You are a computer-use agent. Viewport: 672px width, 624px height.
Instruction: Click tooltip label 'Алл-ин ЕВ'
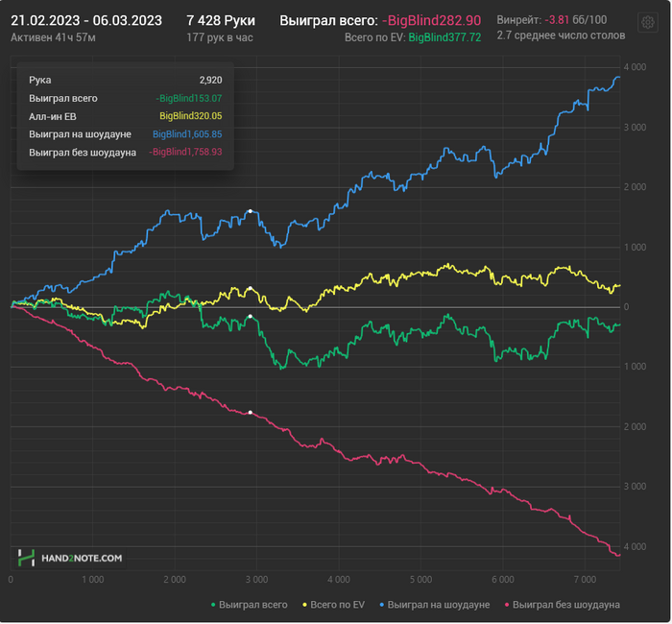(53, 116)
